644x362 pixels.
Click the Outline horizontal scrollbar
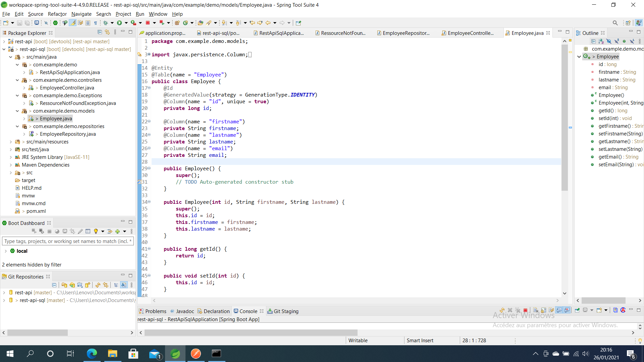tap(603, 300)
